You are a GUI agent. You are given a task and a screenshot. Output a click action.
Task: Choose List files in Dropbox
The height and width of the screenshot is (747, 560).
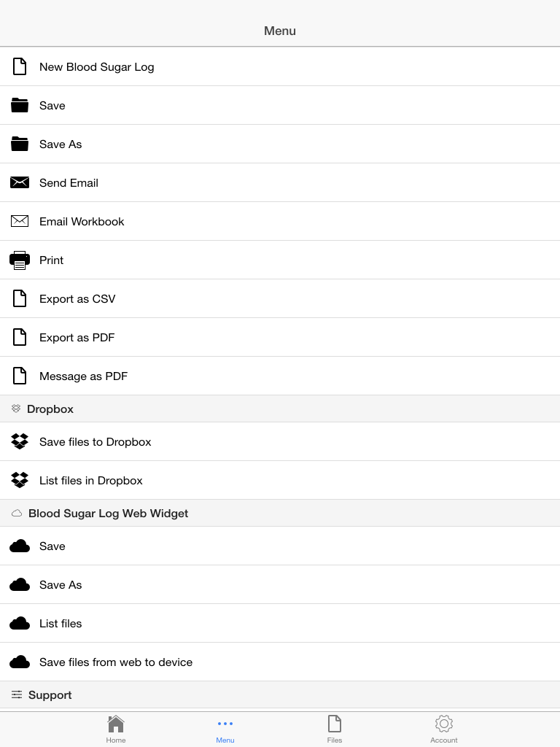(x=280, y=480)
